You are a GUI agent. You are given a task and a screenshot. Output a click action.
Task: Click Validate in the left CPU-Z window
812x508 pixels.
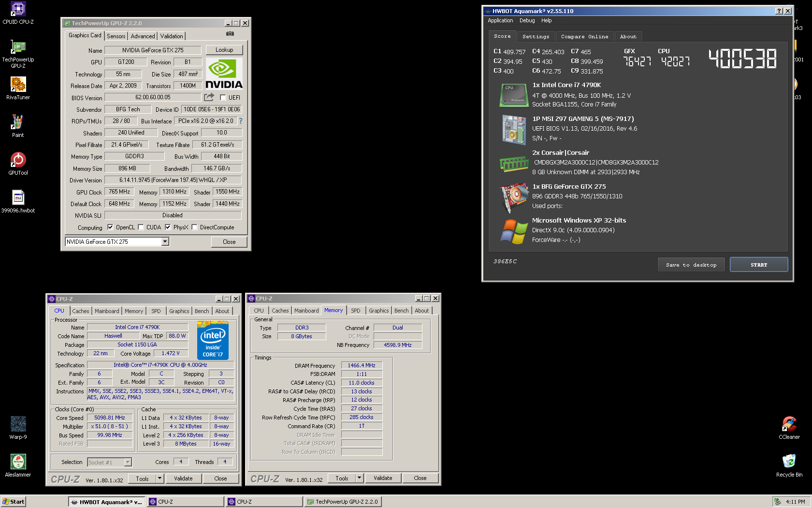point(183,478)
